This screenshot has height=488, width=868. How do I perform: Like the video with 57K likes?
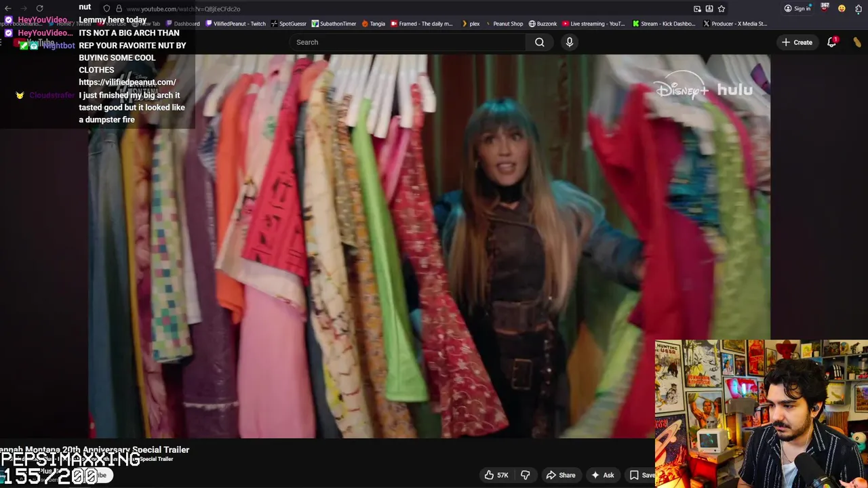pos(496,475)
